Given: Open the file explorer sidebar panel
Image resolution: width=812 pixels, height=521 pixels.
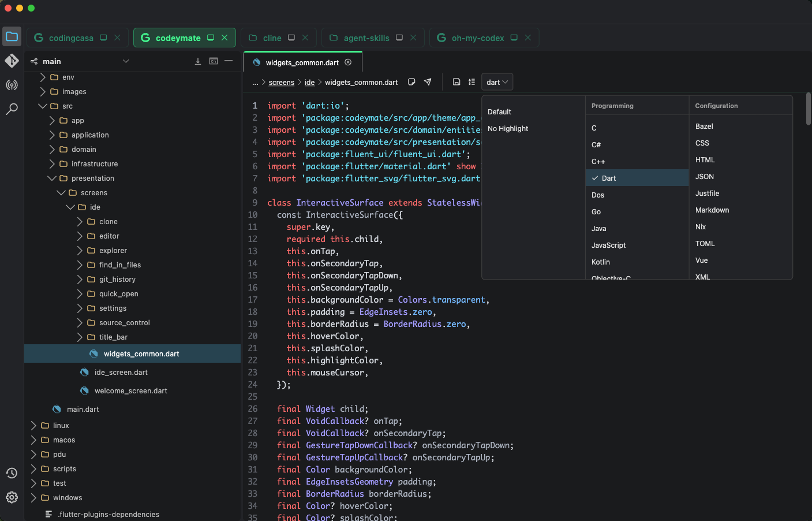Looking at the screenshot, I should (x=12, y=36).
